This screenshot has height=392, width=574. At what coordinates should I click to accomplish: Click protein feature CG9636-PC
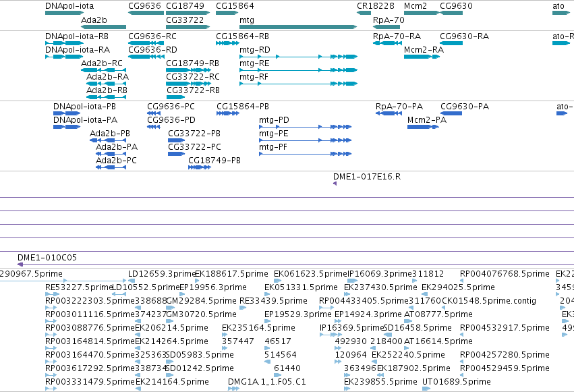(x=154, y=113)
